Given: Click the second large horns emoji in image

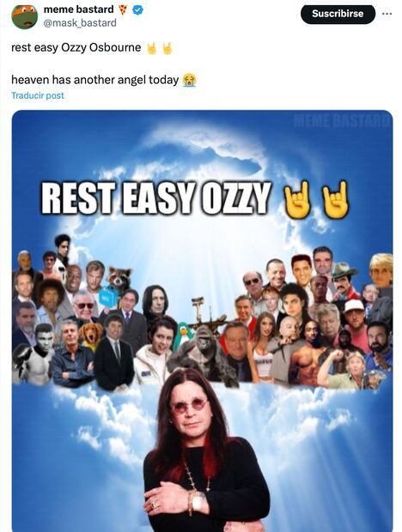Looking at the screenshot, I should (335, 199).
